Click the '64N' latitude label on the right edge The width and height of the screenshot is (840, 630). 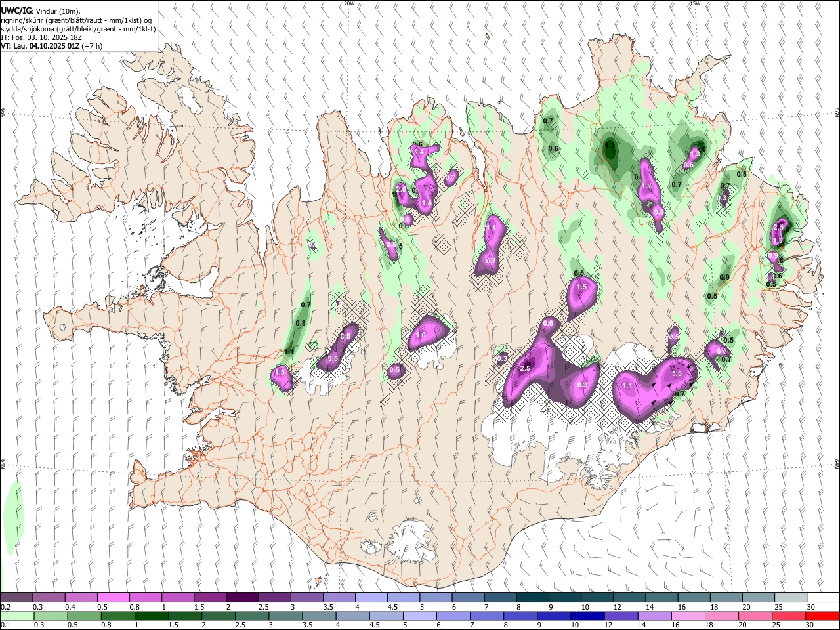[837, 463]
